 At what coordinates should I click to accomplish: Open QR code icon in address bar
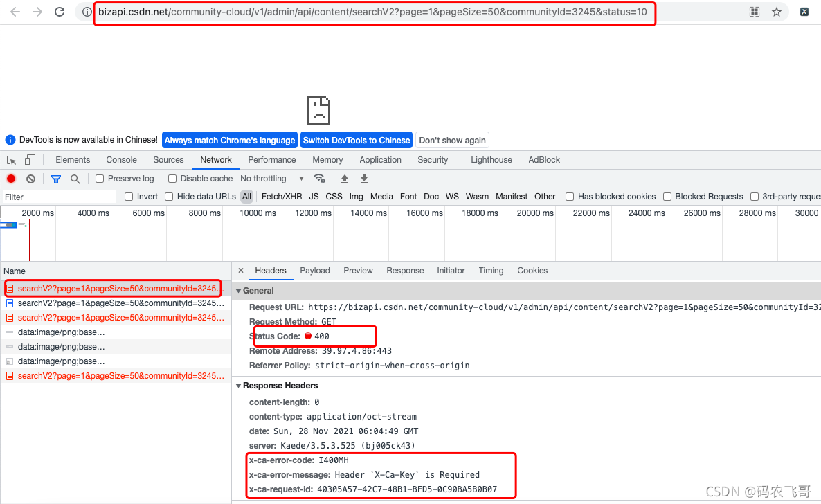tap(755, 12)
